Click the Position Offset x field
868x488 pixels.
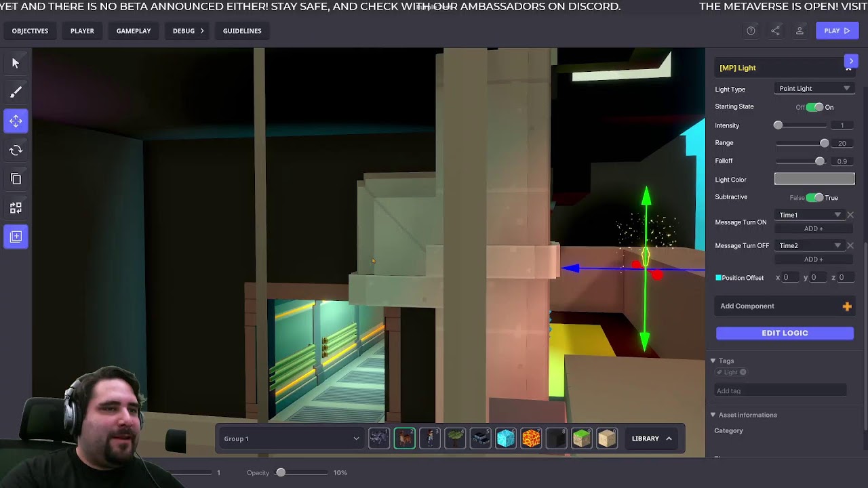[x=790, y=278]
